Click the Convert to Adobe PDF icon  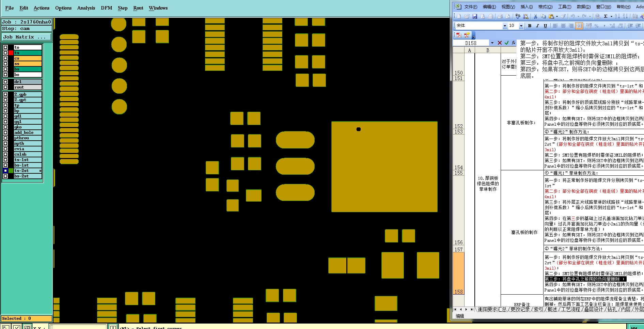pyautogui.click(x=459, y=35)
